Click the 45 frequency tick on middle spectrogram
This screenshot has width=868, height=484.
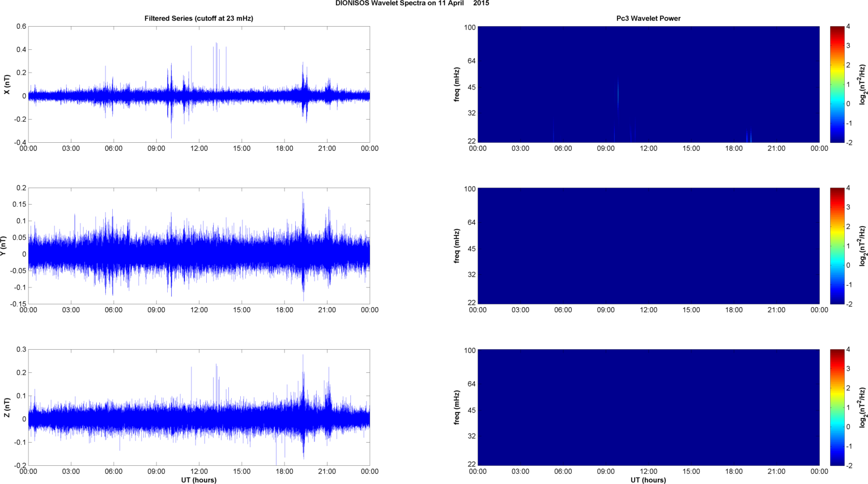[x=471, y=249]
